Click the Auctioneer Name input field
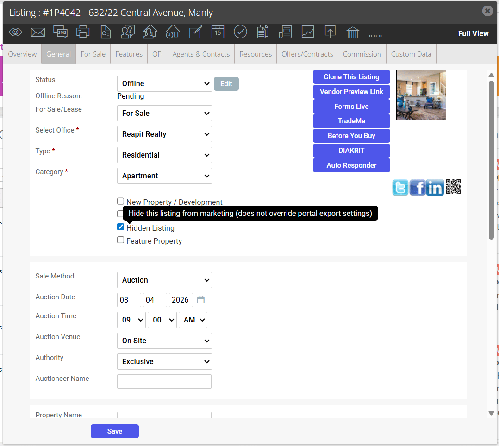The width and height of the screenshot is (499, 448). click(x=164, y=382)
